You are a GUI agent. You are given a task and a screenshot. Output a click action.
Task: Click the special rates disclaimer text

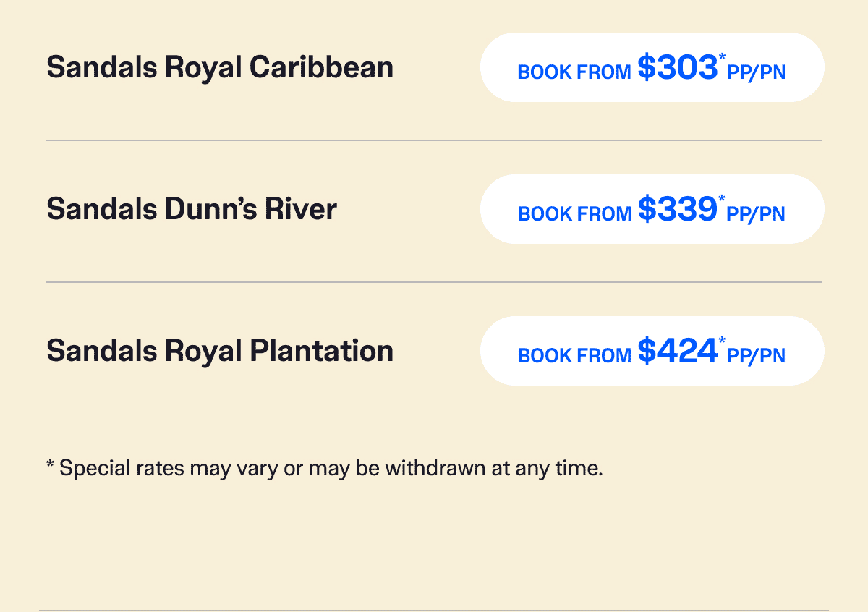(325, 468)
